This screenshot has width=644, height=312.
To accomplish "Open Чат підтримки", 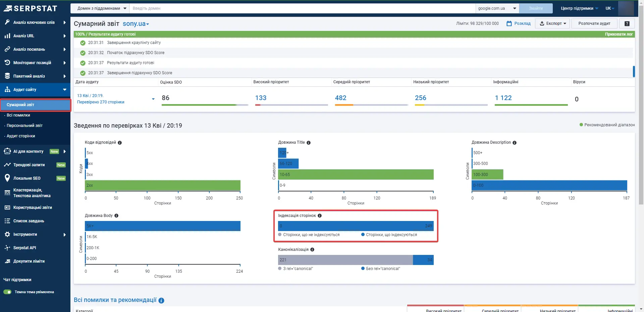I will pos(17,280).
